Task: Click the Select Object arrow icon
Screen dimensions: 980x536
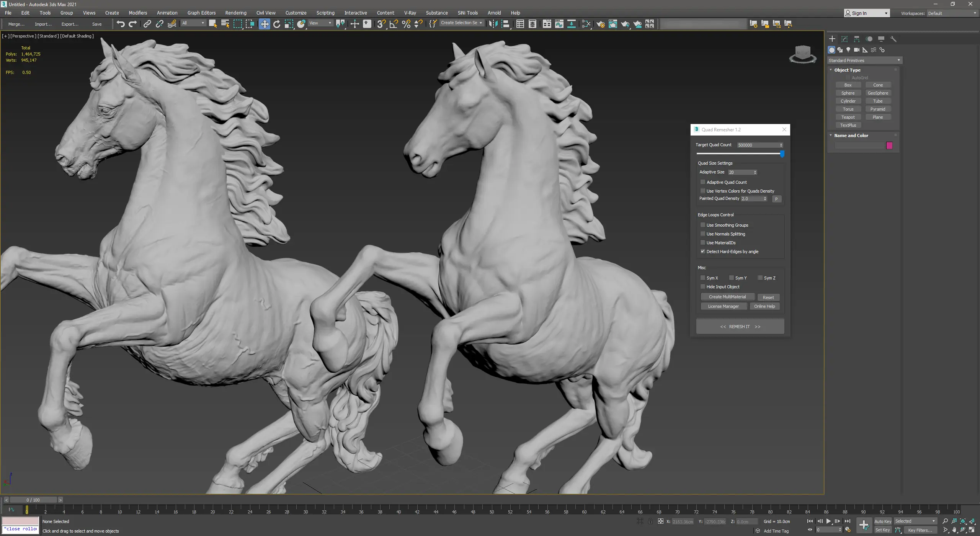Action: coord(213,24)
